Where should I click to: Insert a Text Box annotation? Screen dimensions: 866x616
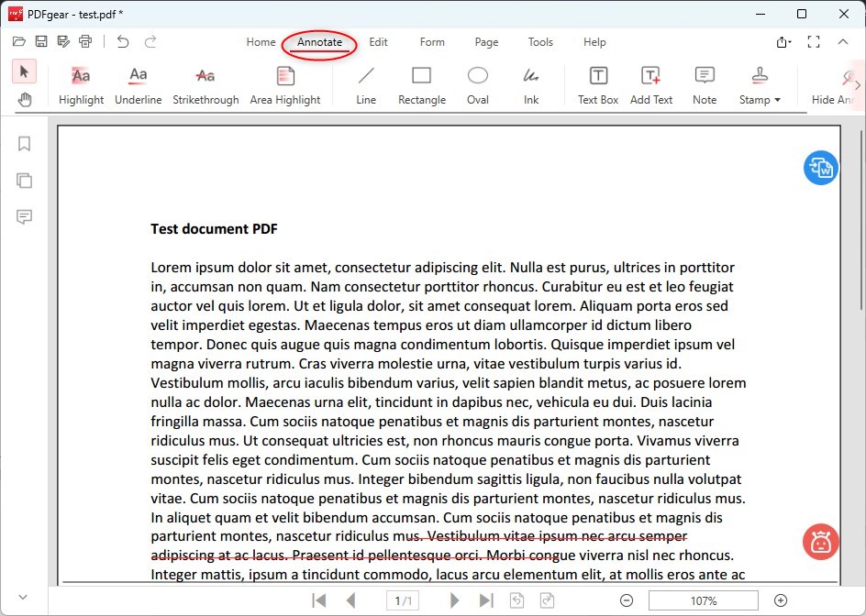pyautogui.click(x=597, y=84)
